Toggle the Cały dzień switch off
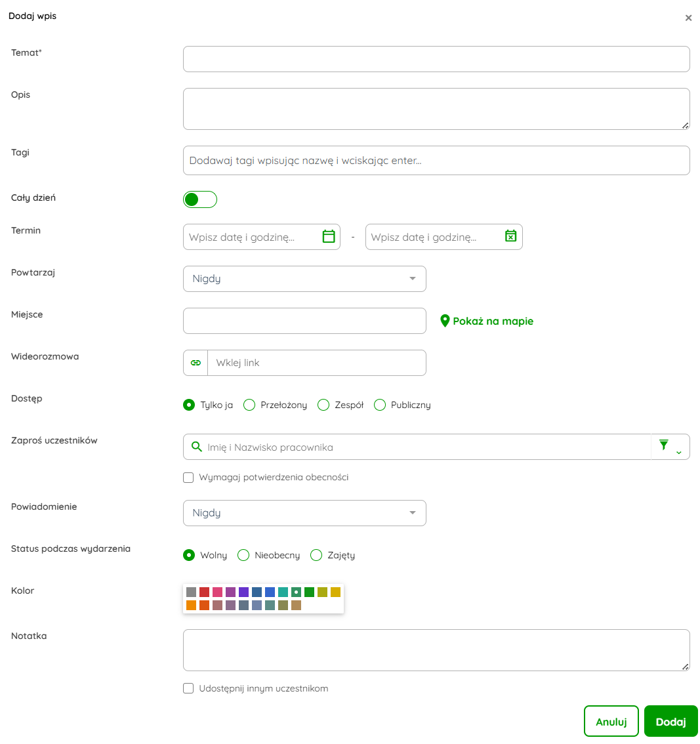Image resolution: width=700 pixels, height=744 pixels. point(199,199)
